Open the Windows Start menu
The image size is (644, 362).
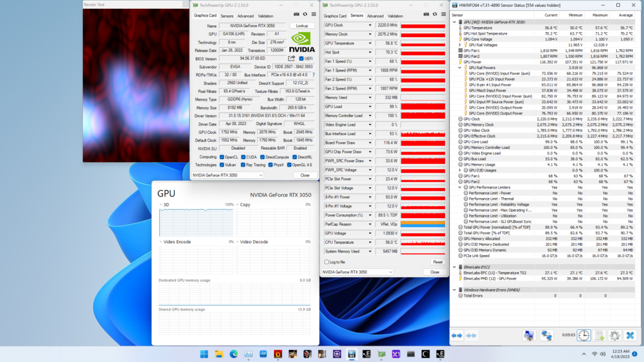click(204, 354)
